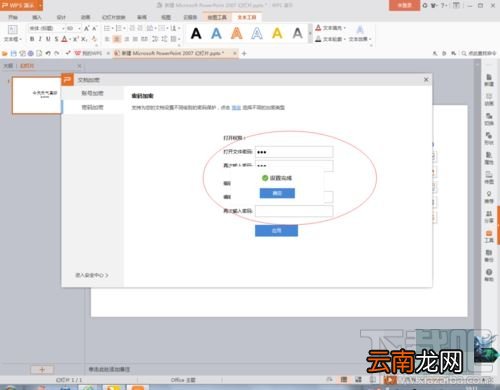Apply superscript formatting

(76, 39)
